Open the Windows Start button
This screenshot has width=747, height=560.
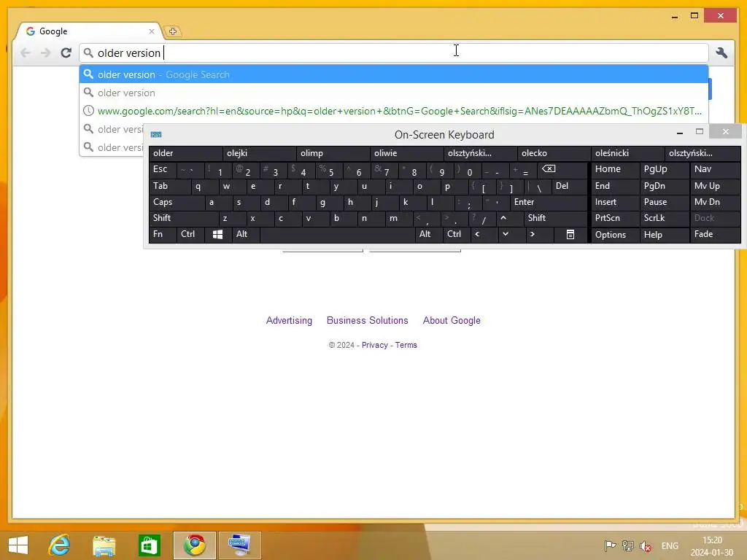18,545
